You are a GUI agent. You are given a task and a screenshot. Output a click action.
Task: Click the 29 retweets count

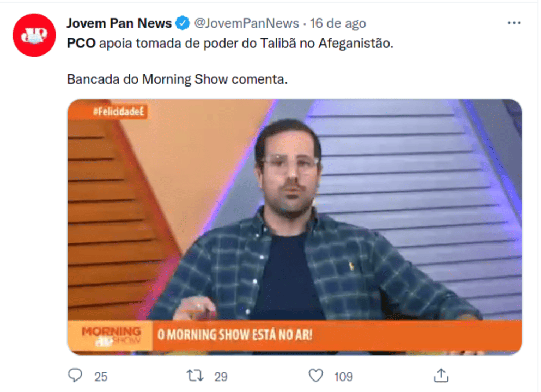(221, 377)
